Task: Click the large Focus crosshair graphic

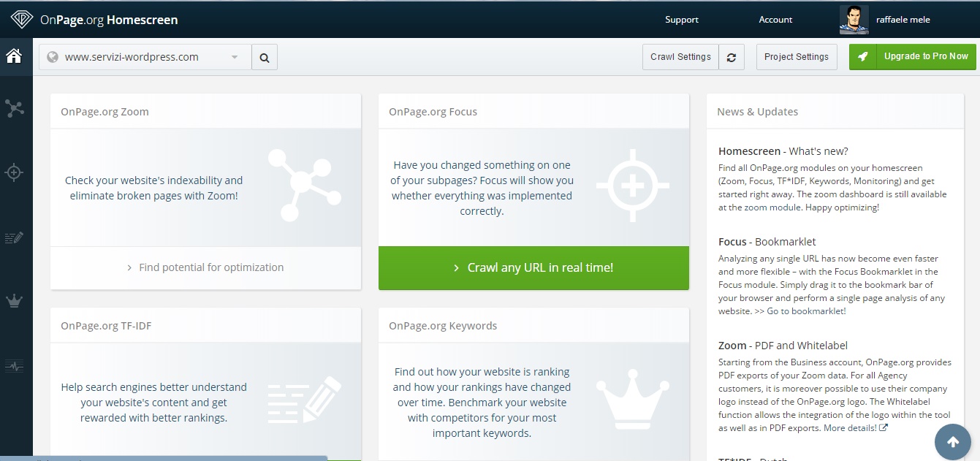Action: (633, 185)
